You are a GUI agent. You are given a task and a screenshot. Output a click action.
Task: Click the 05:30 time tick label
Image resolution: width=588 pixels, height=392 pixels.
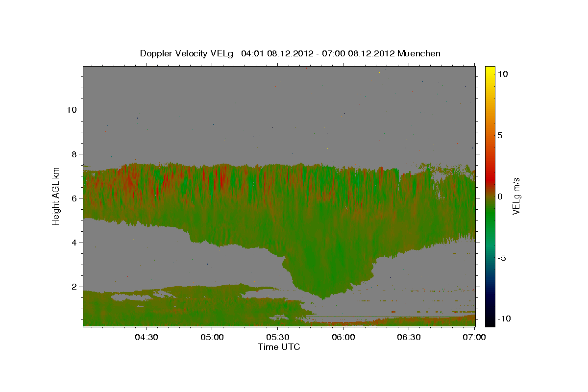(x=277, y=338)
